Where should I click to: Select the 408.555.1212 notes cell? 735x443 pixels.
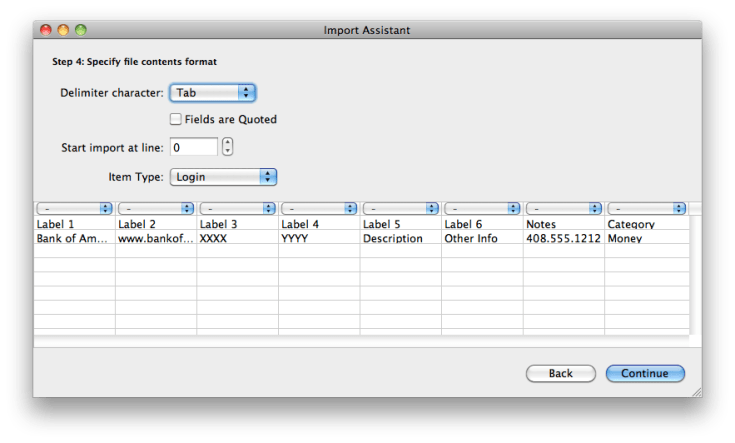tap(563, 239)
